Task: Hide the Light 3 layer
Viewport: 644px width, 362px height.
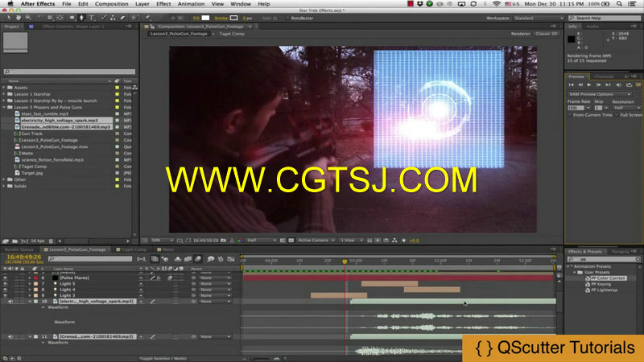Action: point(5,295)
